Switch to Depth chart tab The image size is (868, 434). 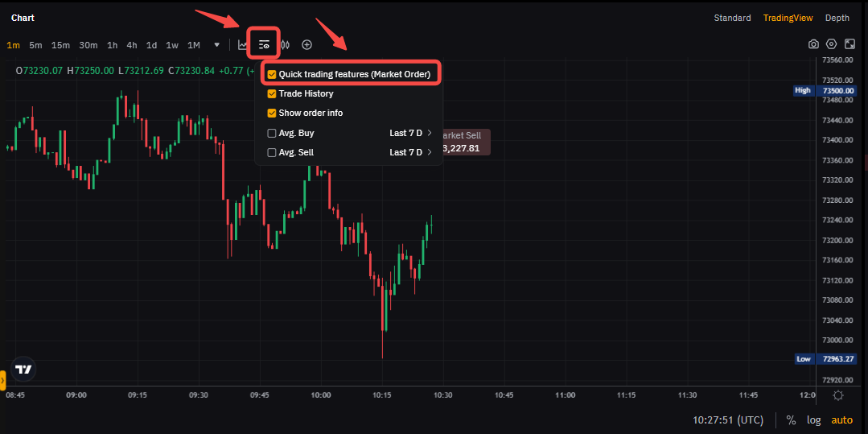tap(837, 18)
